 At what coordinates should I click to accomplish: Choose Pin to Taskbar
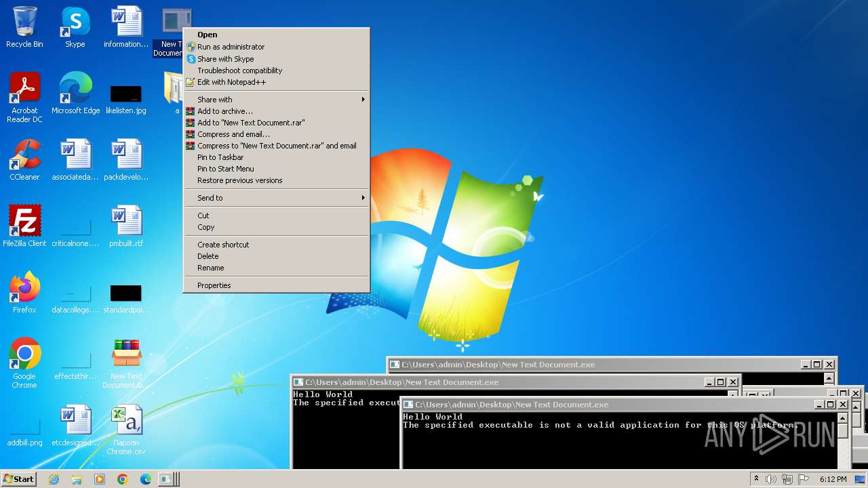(x=277, y=157)
